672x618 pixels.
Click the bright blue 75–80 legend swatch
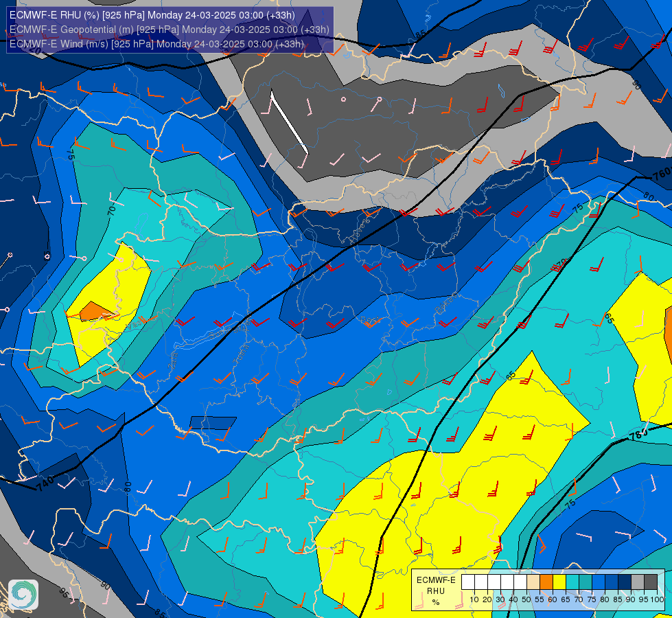[599, 582]
